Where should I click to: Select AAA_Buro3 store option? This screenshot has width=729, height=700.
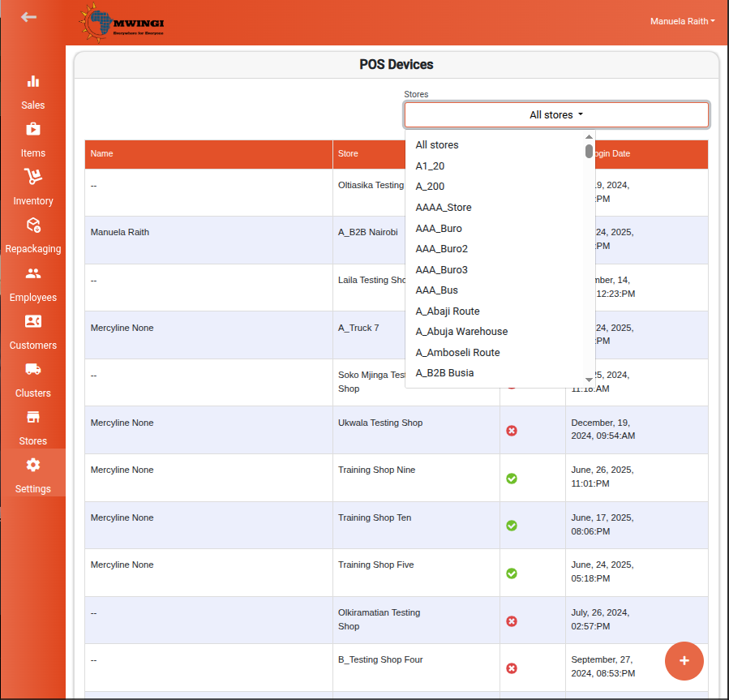[x=495, y=270]
